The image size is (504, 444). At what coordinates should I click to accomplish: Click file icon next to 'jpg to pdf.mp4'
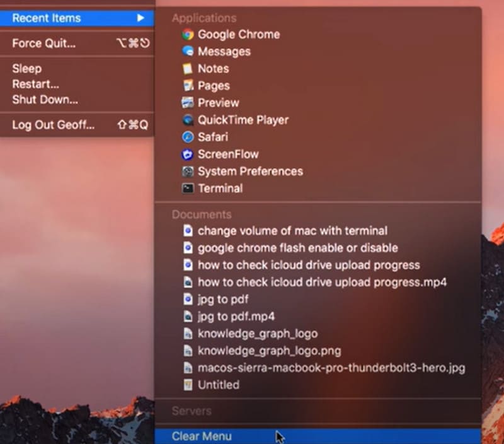[x=188, y=316]
